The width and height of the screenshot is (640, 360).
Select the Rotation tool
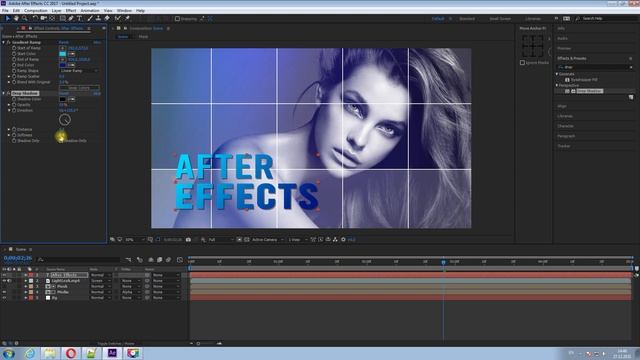pos(35,18)
